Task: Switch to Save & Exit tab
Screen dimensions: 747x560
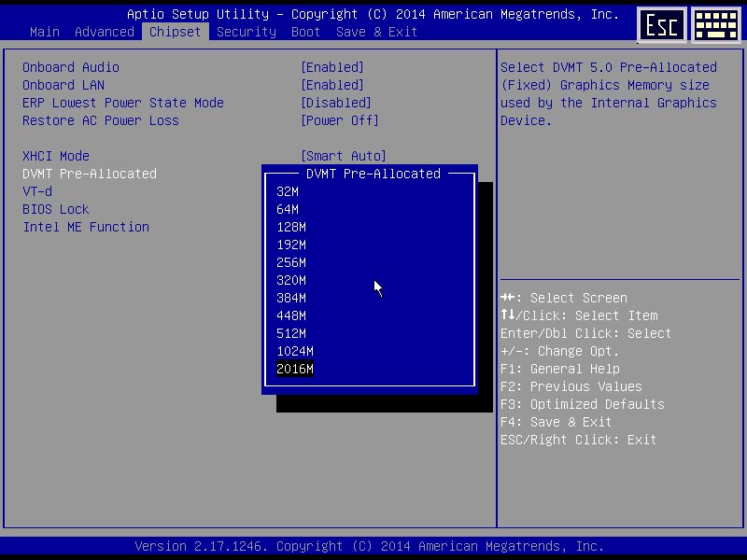Action: (376, 32)
